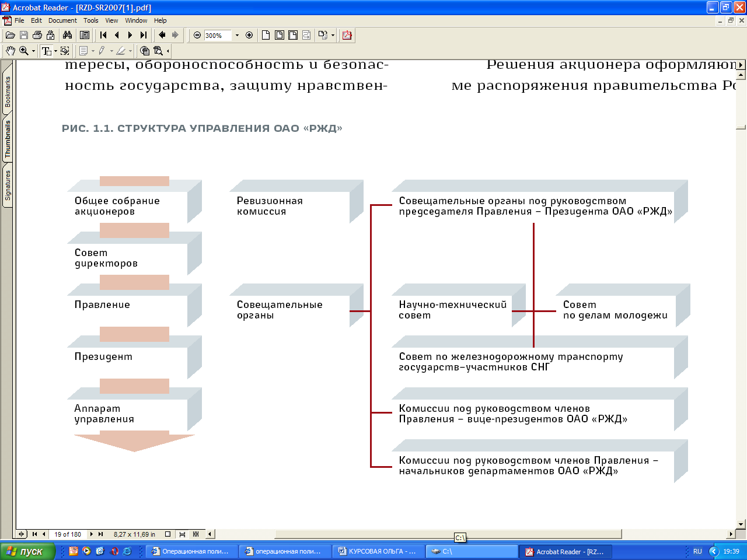Screen dimensions: 747x560
Task: Jump to last page using top toolbar
Action: click(x=144, y=36)
